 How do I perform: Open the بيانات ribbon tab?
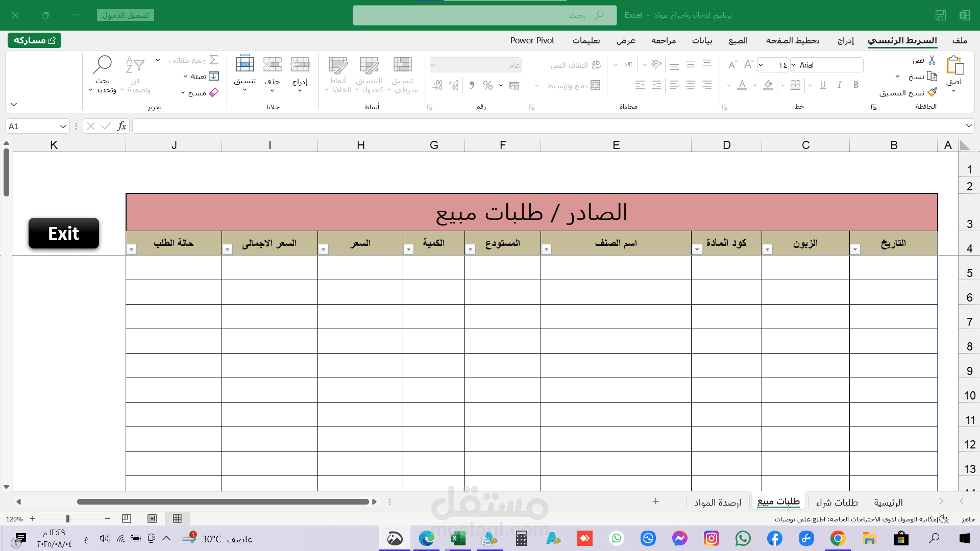click(x=702, y=40)
